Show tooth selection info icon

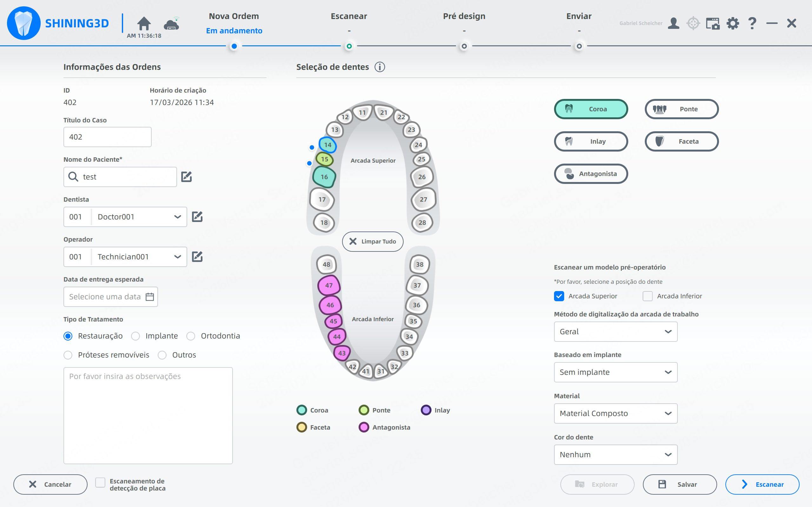pos(380,67)
